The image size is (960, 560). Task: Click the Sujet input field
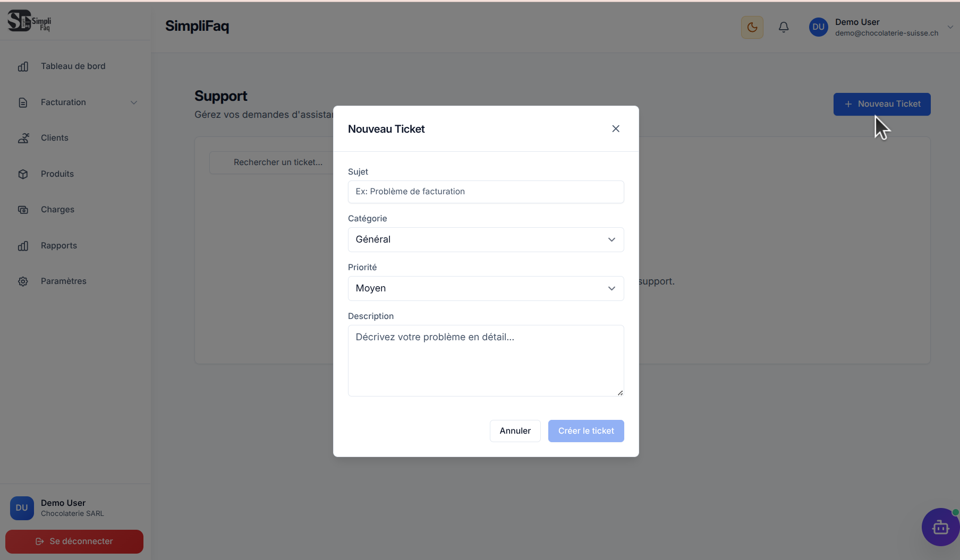[485, 192]
